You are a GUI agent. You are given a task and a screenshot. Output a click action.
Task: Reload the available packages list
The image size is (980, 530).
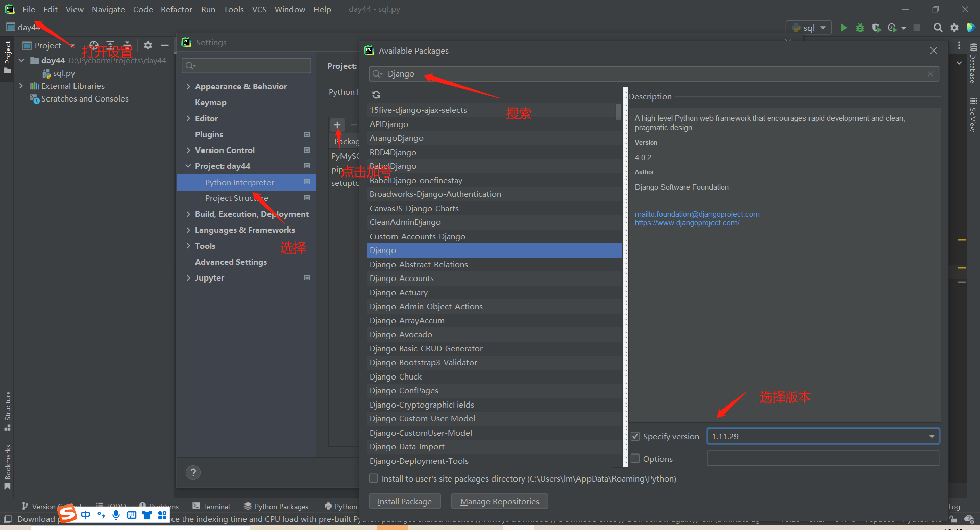(x=376, y=95)
